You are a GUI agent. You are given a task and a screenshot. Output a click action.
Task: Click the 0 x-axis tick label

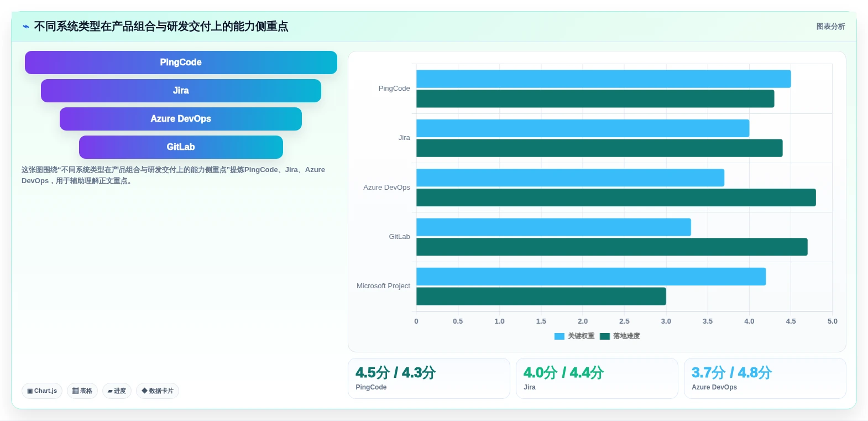[416, 321]
